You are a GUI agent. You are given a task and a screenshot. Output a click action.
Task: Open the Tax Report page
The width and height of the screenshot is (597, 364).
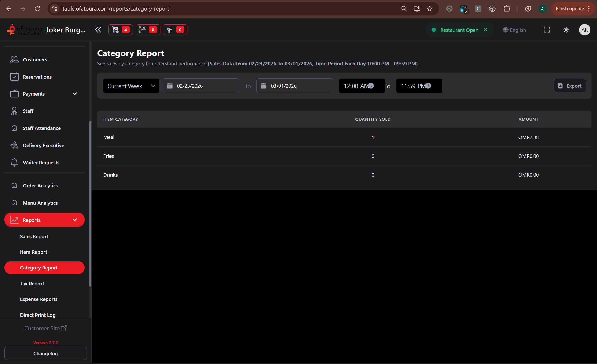click(x=32, y=284)
